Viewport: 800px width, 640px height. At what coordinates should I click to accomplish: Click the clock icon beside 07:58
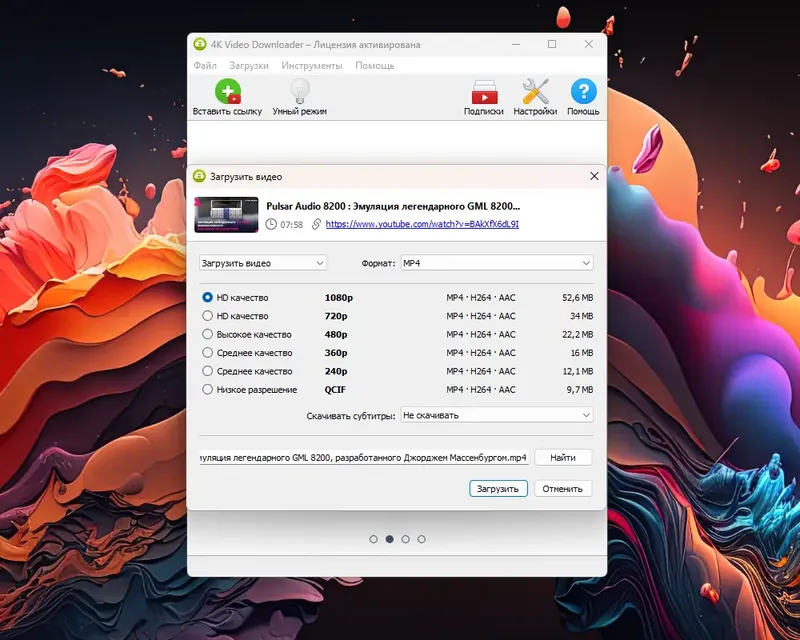271,224
